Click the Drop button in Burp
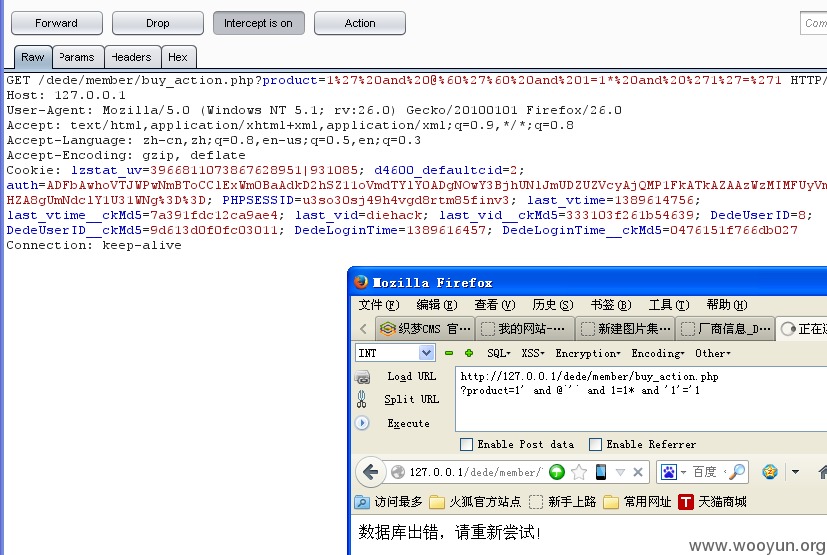The width and height of the screenshot is (827, 555). click(158, 23)
